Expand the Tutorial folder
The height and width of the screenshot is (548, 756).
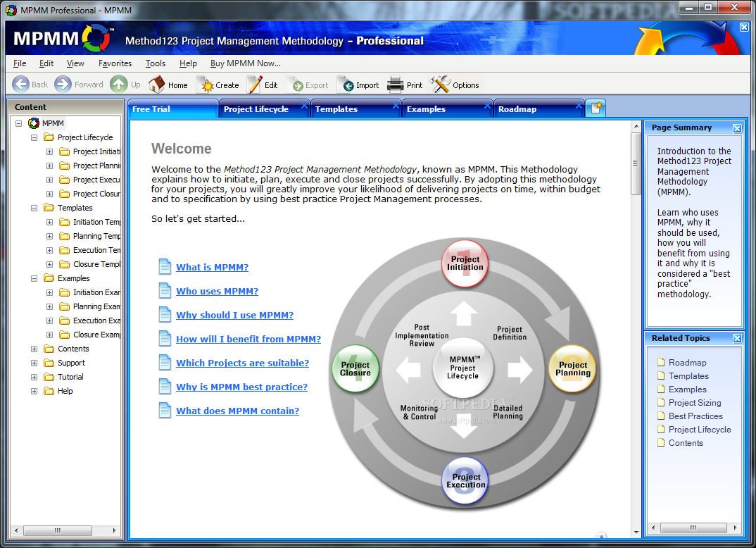(34, 377)
